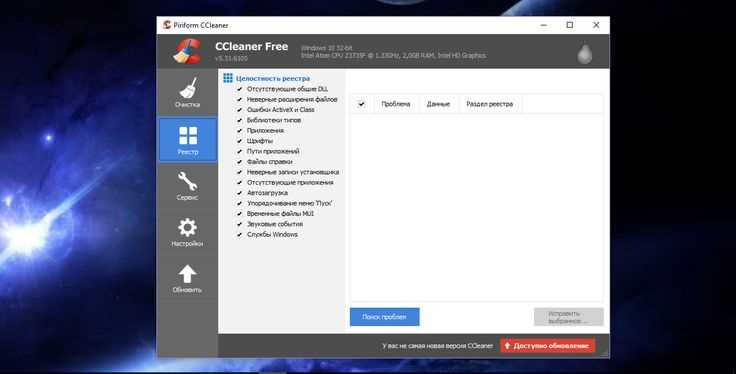The image size is (736, 374).
Task: Toggle Службы Windows checkbox
Action: coord(239,234)
